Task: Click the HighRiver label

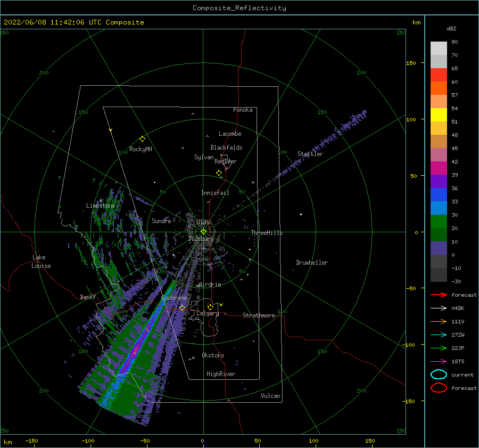Action: coord(221,374)
